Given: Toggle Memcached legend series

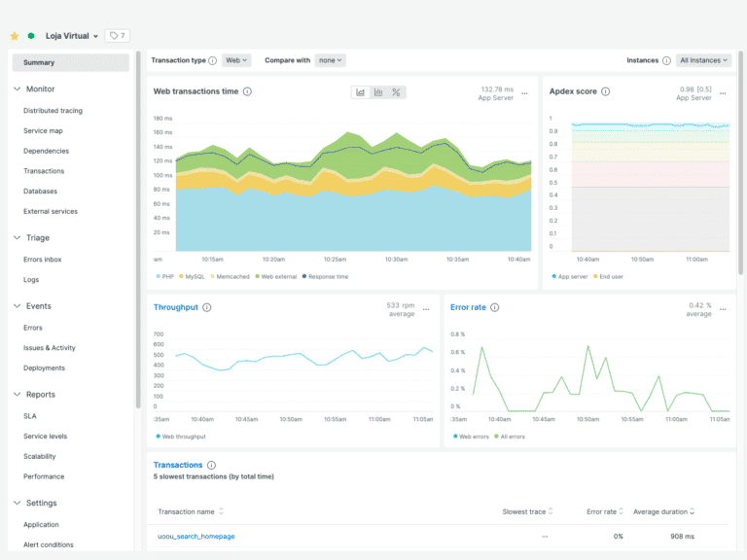Looking at the screenshot, I should pos(231,277).
